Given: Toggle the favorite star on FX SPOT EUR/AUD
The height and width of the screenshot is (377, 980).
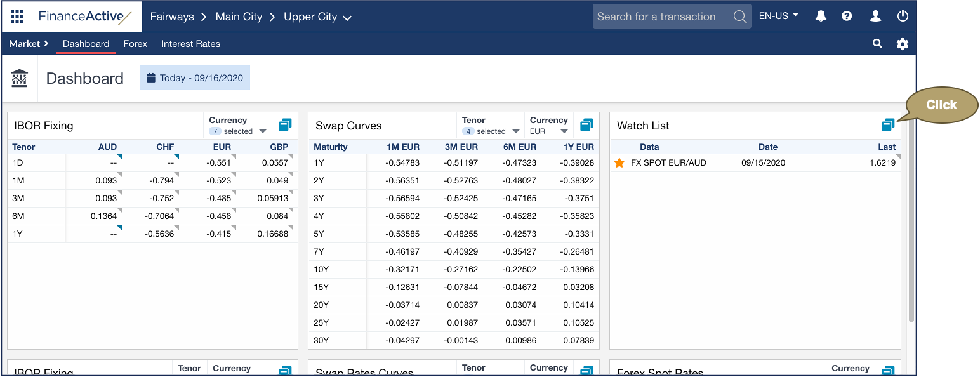Looking at the screenshot, I should [619, 162].
